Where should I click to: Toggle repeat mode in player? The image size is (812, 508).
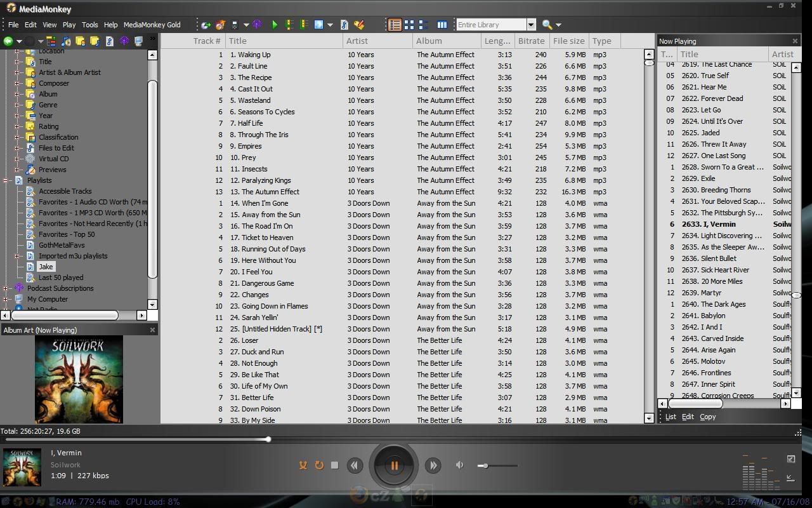[x=319, y=465]
